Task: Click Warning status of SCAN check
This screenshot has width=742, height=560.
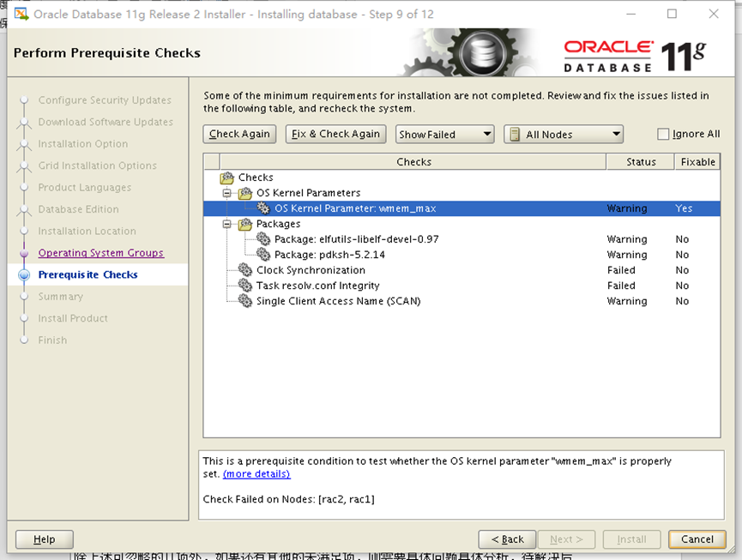Action: point(626,301)
